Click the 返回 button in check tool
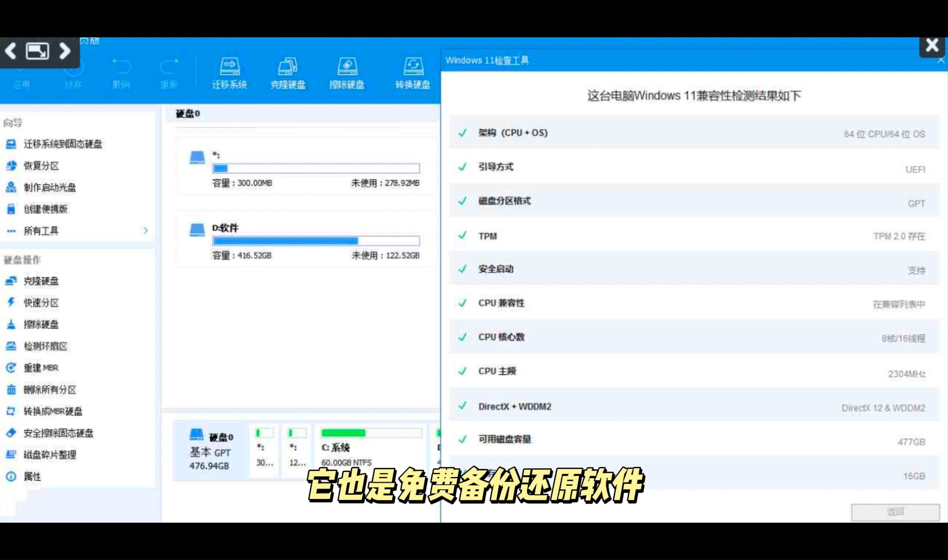Viewport: 948px width, 560px height. (x=895, y=512)
